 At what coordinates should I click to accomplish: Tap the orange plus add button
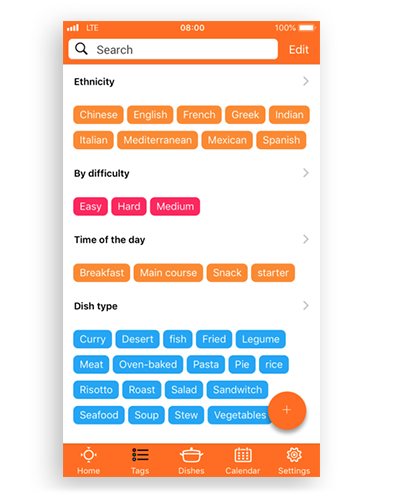click(x=287, y=410)
